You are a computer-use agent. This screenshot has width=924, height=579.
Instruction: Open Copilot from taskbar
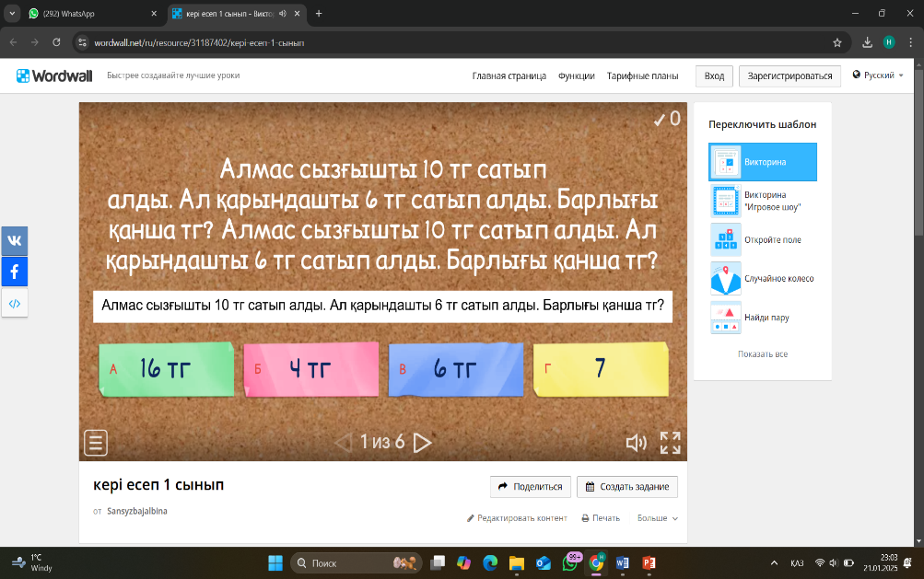(463, 563)
